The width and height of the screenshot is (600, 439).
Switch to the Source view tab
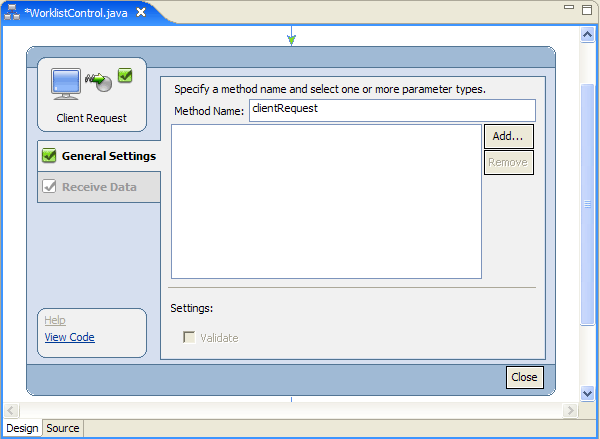[x=63, y=428]
